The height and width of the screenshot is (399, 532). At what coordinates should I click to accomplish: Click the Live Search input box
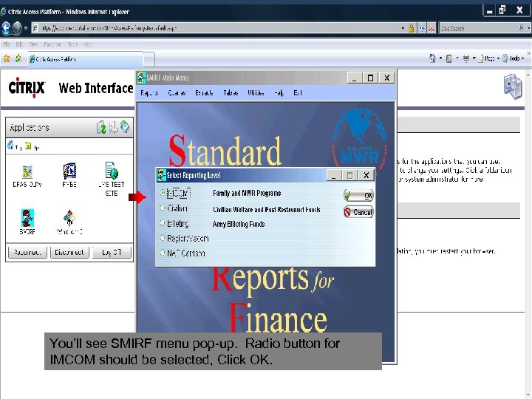click(x=478, y=29)
